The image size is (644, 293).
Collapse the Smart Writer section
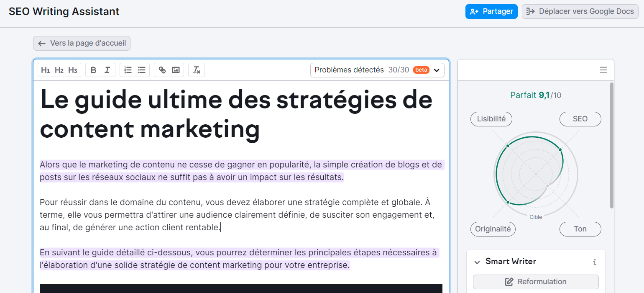(x=477, y=262)
